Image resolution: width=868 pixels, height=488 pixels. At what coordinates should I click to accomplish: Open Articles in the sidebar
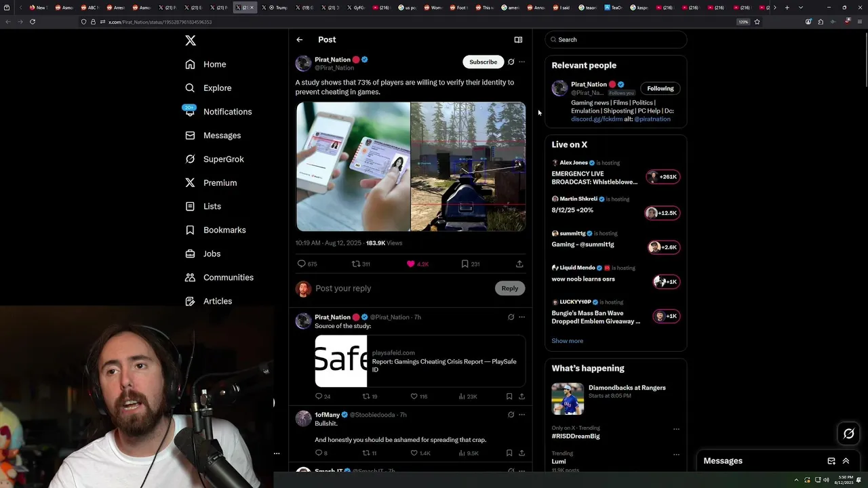(208, 301)
